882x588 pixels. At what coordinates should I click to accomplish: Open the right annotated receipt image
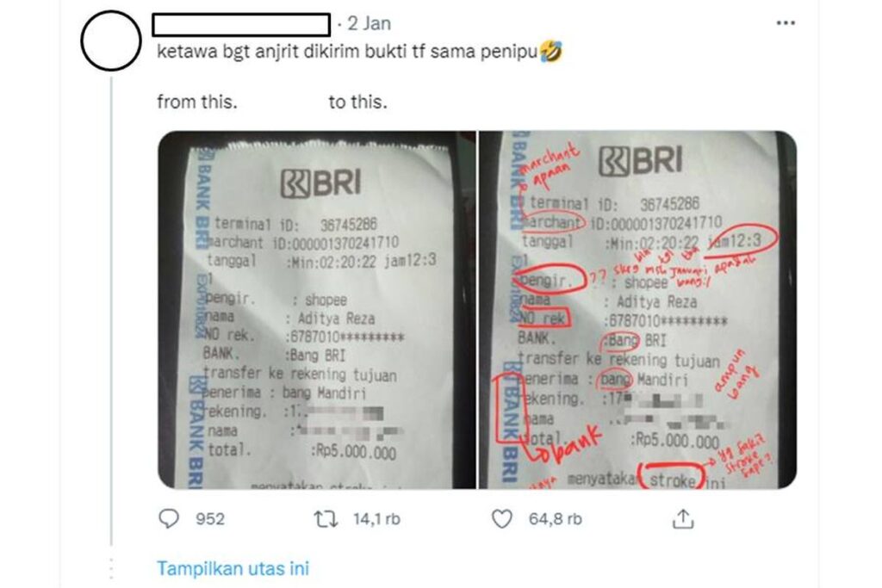tap(638, 310)
